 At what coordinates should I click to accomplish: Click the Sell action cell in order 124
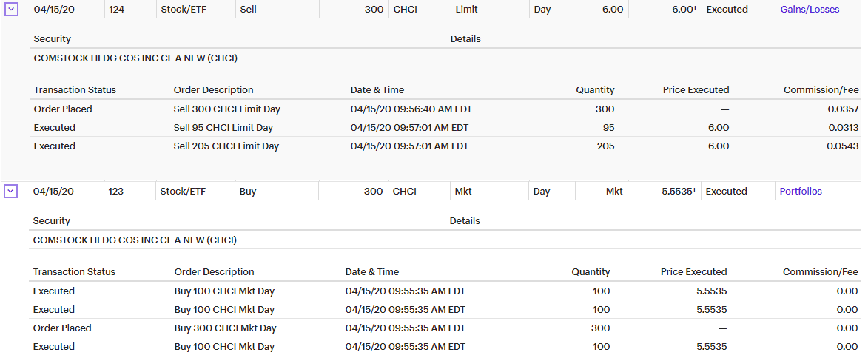pos(250,10)
